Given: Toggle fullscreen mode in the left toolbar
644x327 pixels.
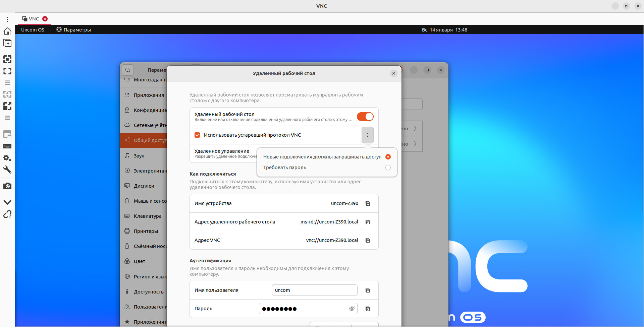Looking at the screenshot, I should (x=7, y=71).
